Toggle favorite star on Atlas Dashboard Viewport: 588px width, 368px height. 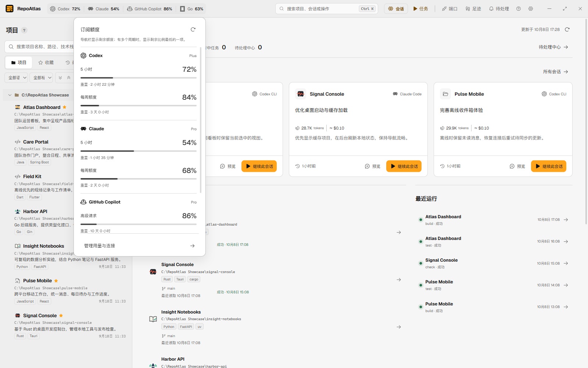tap(65, 107)
